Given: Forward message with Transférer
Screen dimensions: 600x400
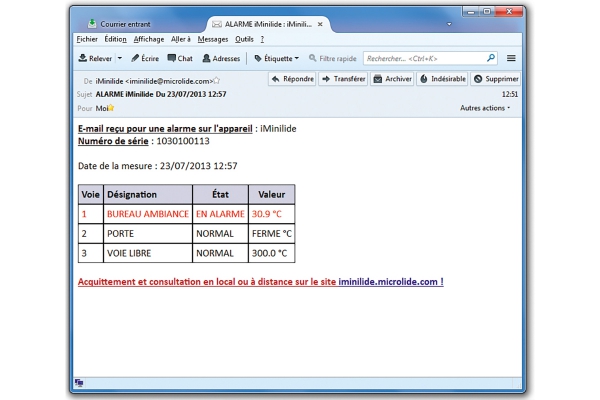Looking at the screenshot, I should click(x=343, y=79).
